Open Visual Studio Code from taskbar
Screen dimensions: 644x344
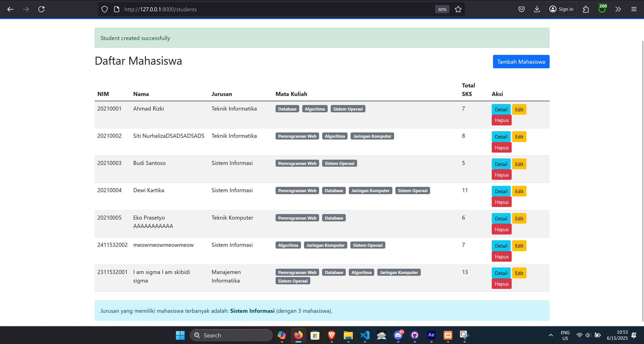(x=365, y=335)
